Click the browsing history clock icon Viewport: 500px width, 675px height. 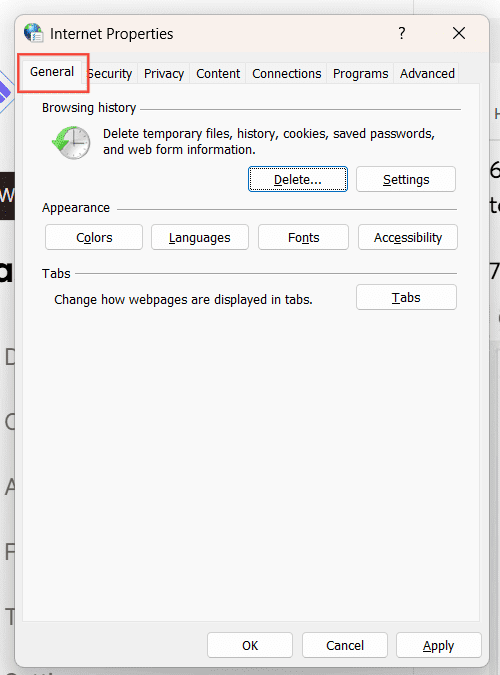coord(71,142)
